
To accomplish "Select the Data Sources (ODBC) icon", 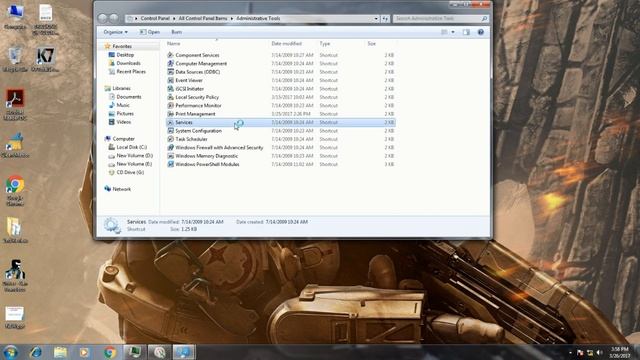I will (x=171, y=72).
